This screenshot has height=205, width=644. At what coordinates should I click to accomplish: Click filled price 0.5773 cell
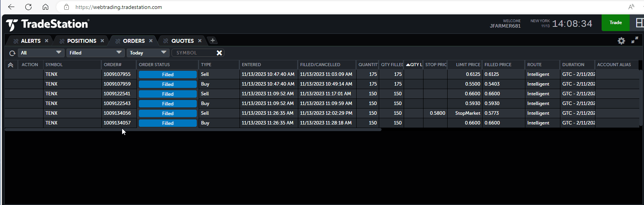click(x=504, y=113)
